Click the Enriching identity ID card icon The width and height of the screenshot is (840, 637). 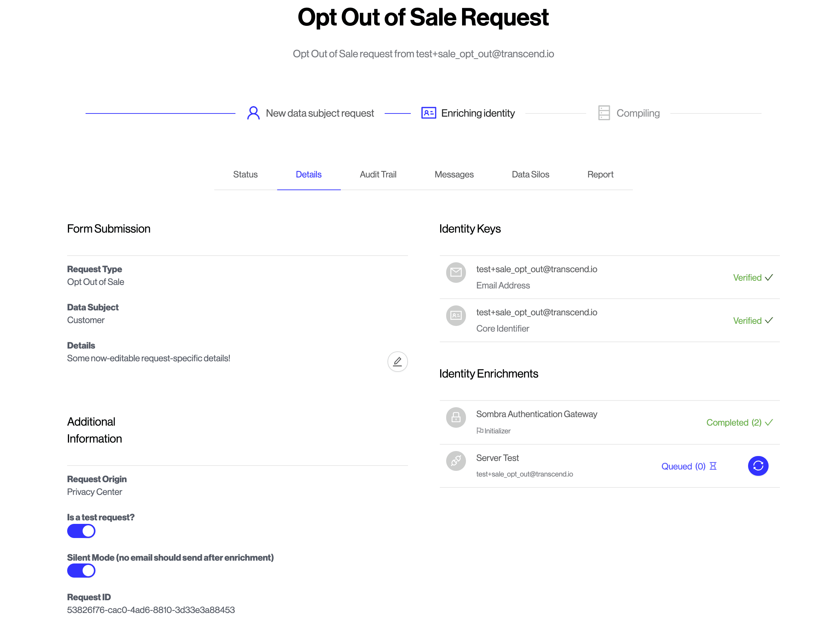428,113
